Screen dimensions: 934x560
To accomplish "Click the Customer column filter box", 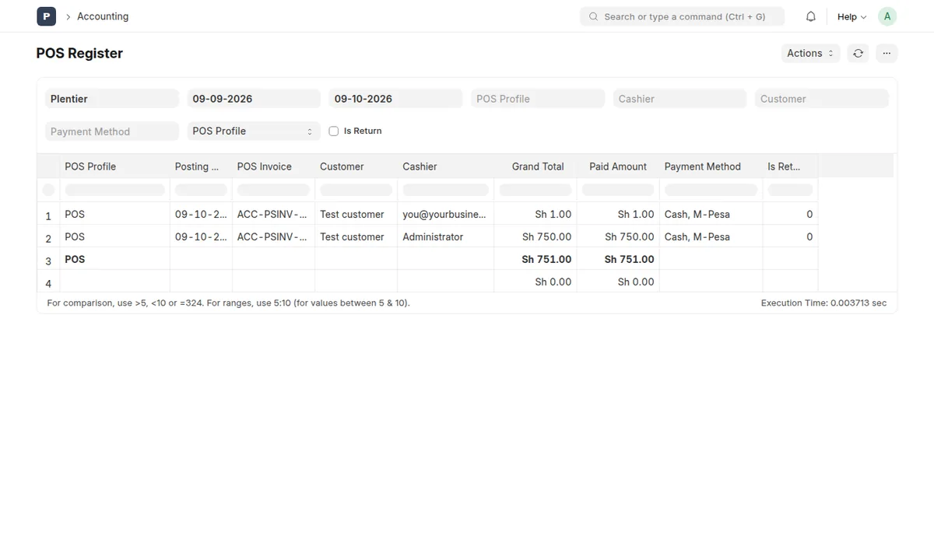I will [x=356, y=190].
